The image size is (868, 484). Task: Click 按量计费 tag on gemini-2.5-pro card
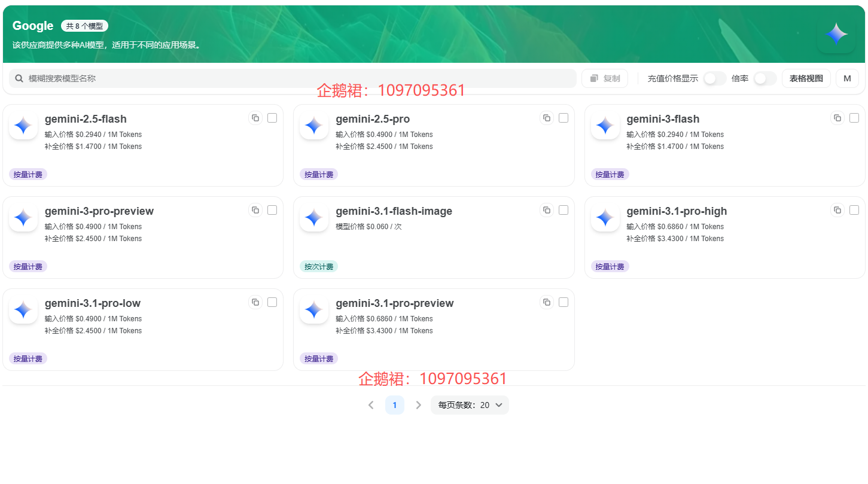319,174
